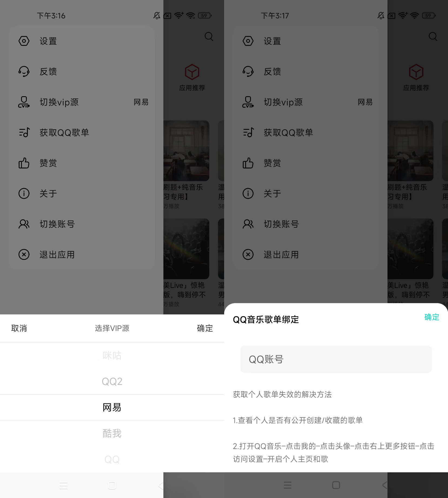Choose QQ2 in the VIP source picker

[112, 381]
